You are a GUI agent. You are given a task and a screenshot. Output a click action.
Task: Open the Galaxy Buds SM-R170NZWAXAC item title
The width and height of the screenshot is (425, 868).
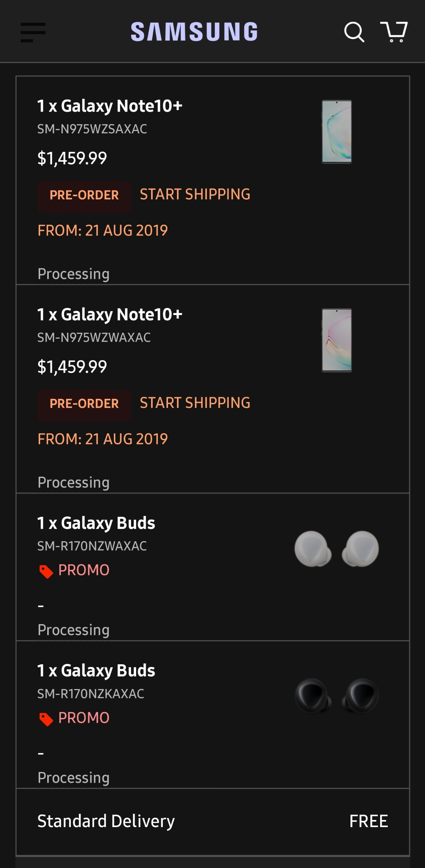96,523
